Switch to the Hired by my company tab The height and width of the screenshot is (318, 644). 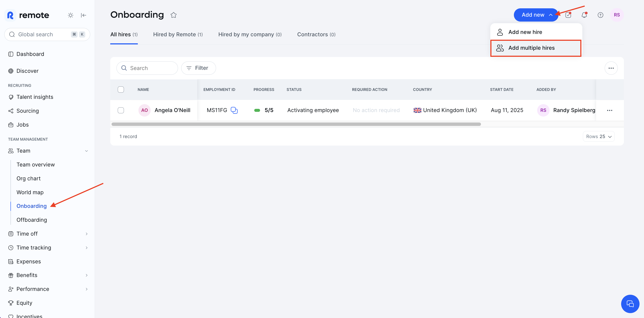(x=250, y=35)
